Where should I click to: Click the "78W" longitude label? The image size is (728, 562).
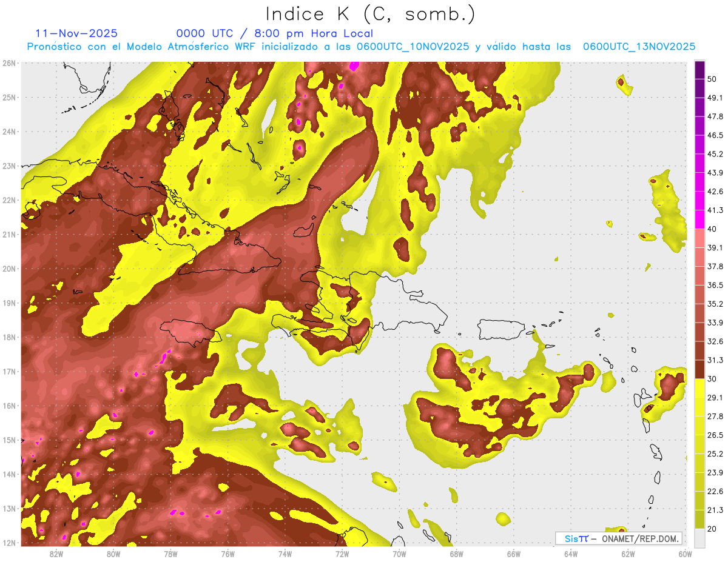170,554
